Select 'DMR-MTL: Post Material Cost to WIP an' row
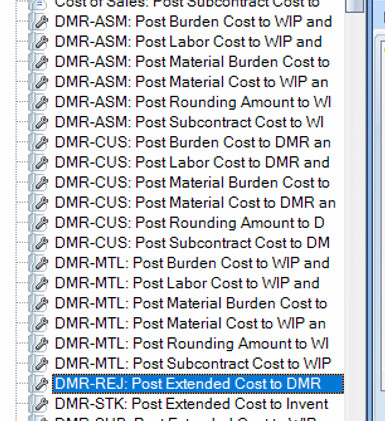The width and height of the screenshot is (385, 421). click(190, 324)
